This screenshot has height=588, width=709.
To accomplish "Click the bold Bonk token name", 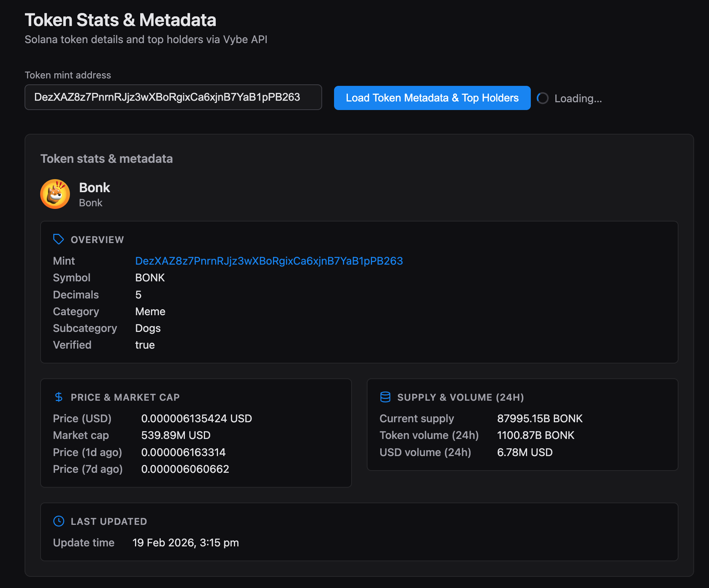I will pyautogui.click(x=94, y=188).
